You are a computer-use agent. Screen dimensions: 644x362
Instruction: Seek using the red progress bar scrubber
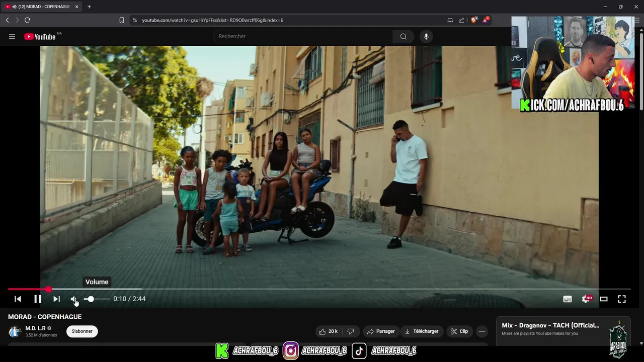click(x=48, y=289)
